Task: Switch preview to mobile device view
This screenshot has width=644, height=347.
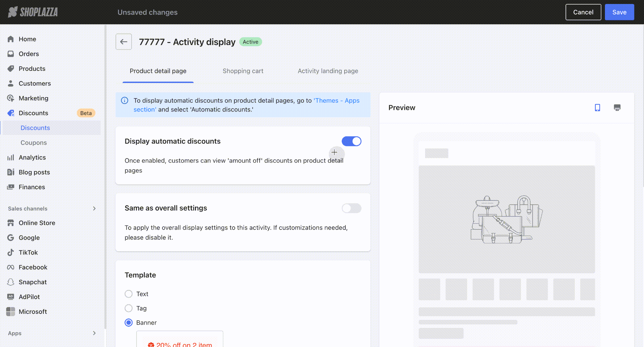Action: (597, 108)
